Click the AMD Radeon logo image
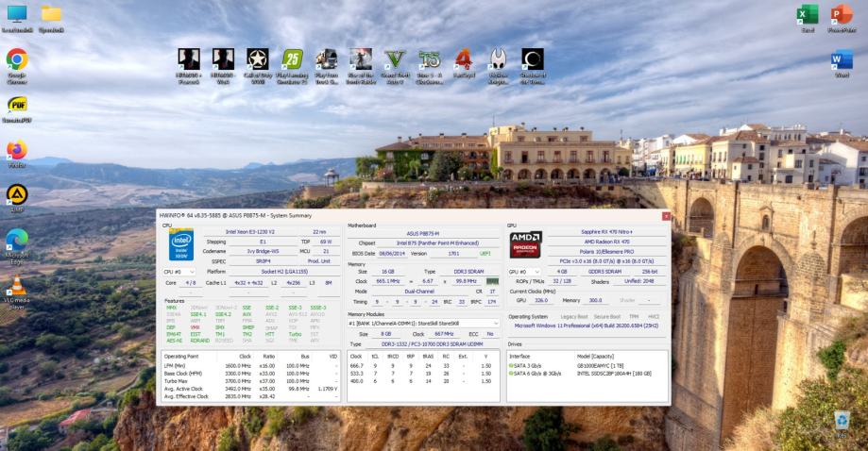 point(525,245)
